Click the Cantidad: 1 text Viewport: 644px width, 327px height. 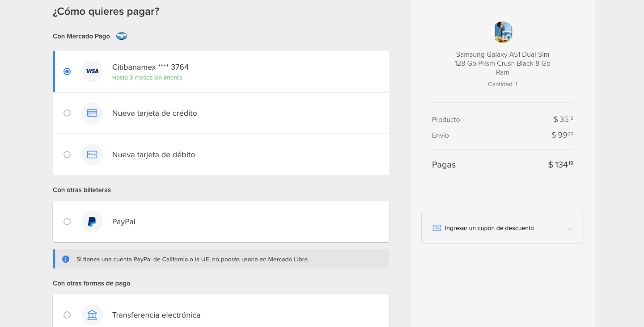tap(503, 84)
